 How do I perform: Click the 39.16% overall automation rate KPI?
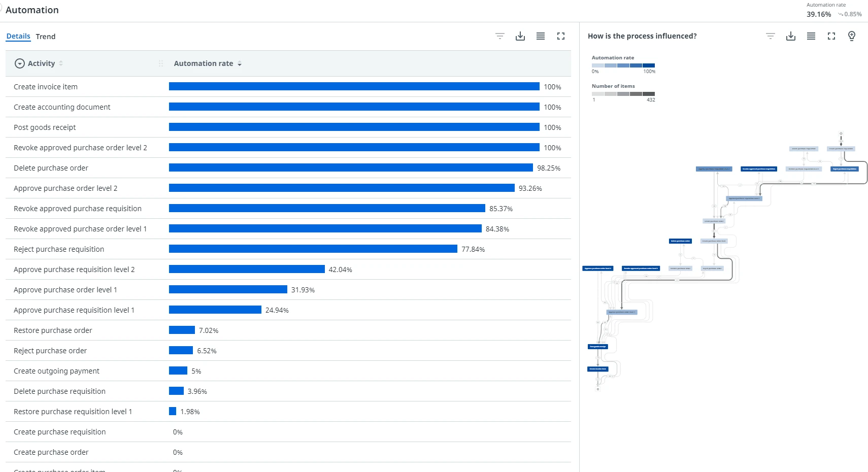point(819,14)
